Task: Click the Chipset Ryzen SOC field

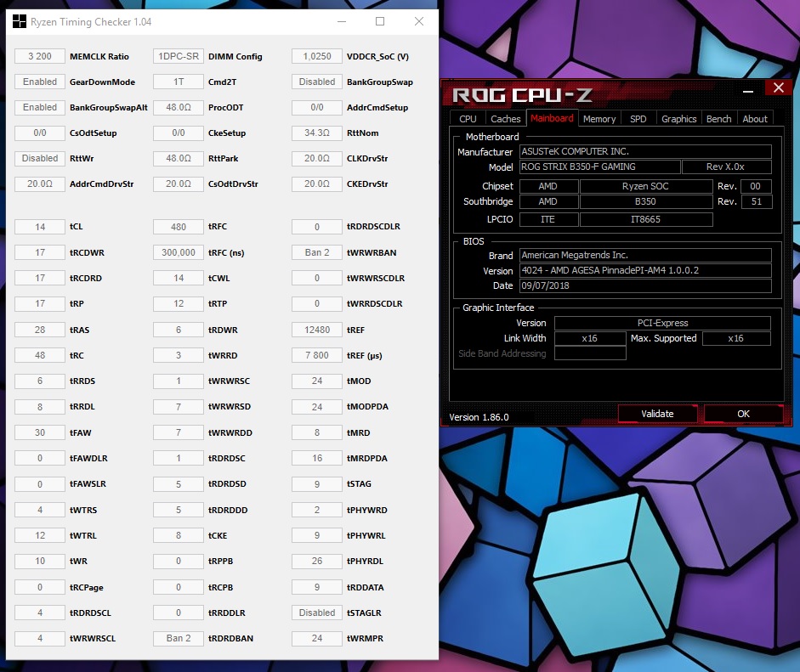Action: 646,186
